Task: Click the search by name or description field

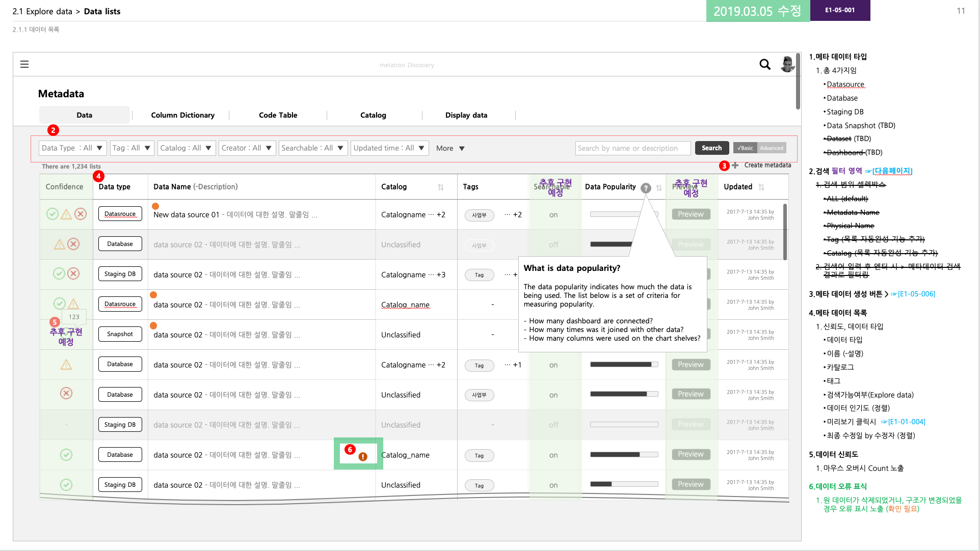Action: click(632, 148)
